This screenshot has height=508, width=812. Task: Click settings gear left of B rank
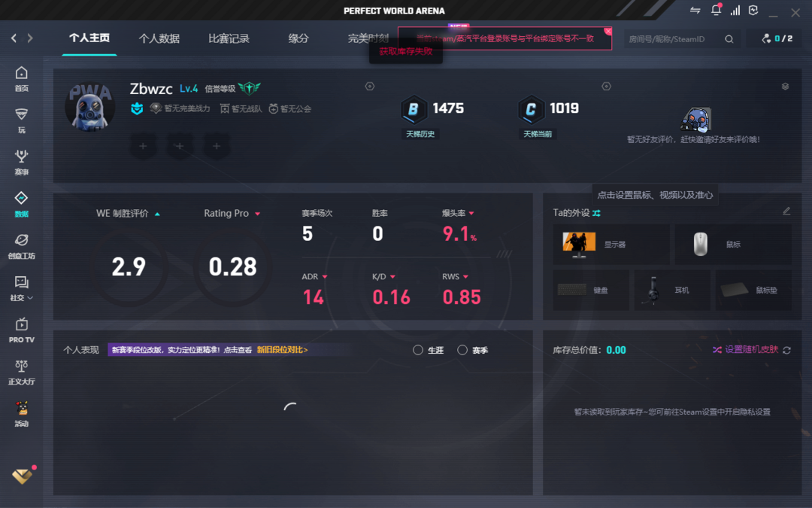[x=370, y=87]
